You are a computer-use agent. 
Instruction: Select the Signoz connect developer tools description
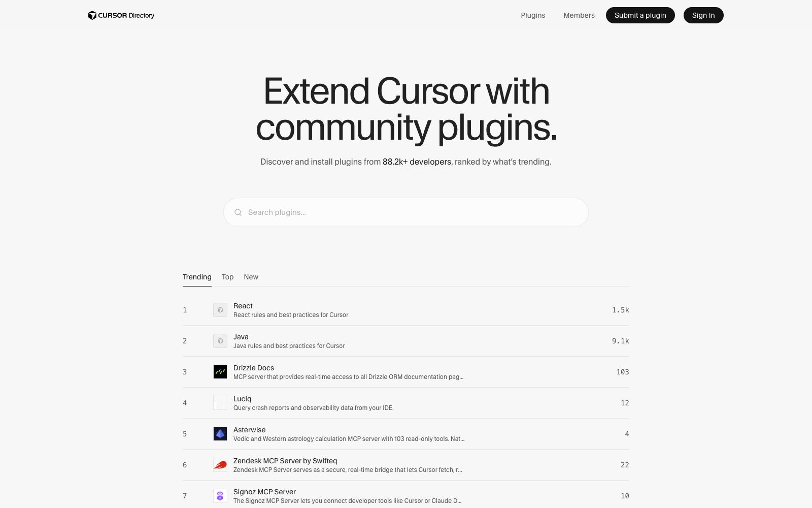pos(348,501)
